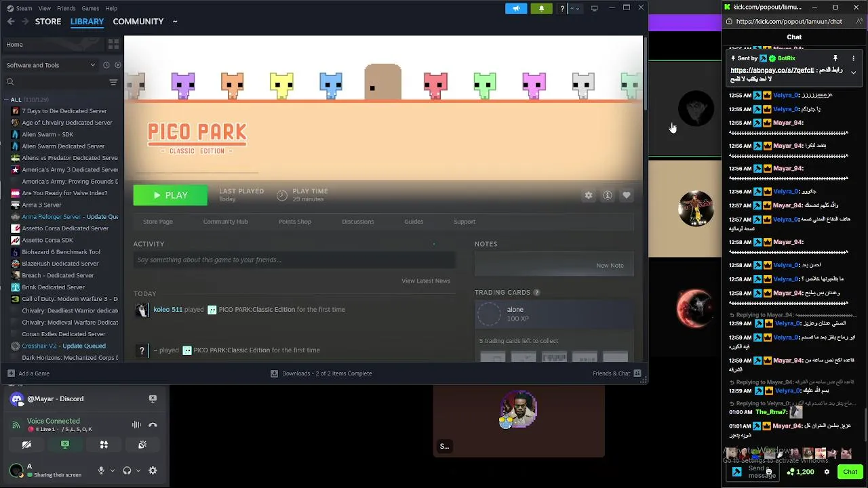Open the STORE tab in Steam

point(48,22)
